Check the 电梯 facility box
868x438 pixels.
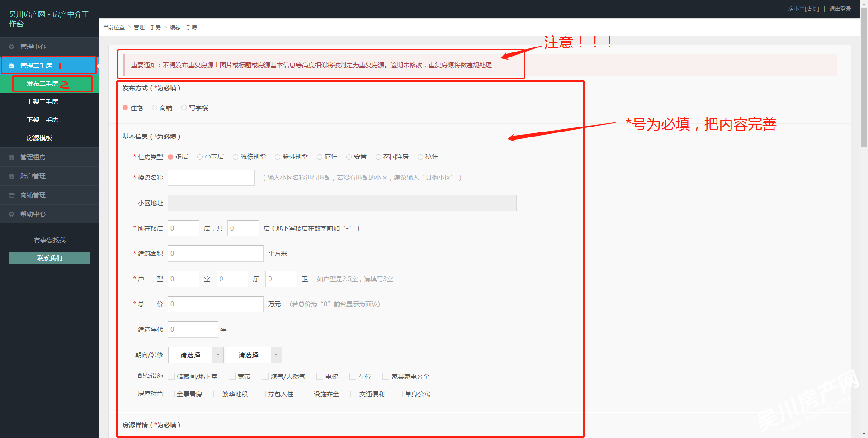[x=320, y=376]
